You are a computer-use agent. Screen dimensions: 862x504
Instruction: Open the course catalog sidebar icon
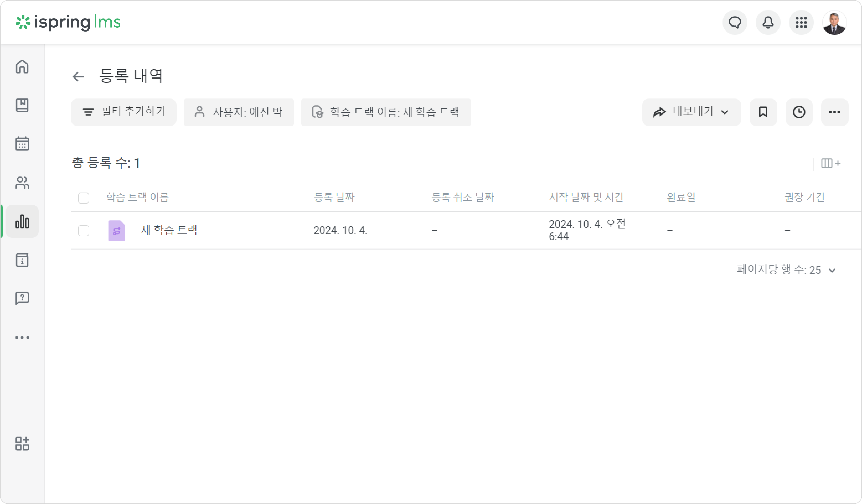22,105
